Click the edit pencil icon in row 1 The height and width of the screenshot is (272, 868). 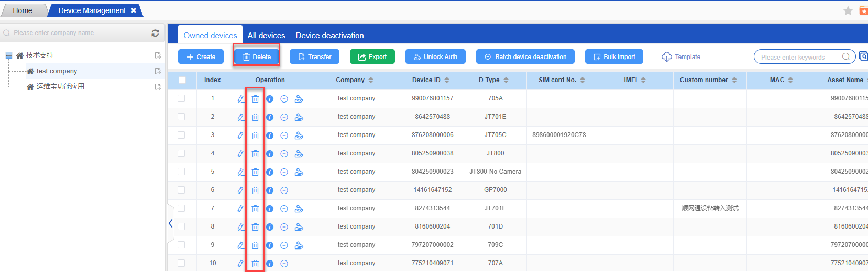pos(240,99)
